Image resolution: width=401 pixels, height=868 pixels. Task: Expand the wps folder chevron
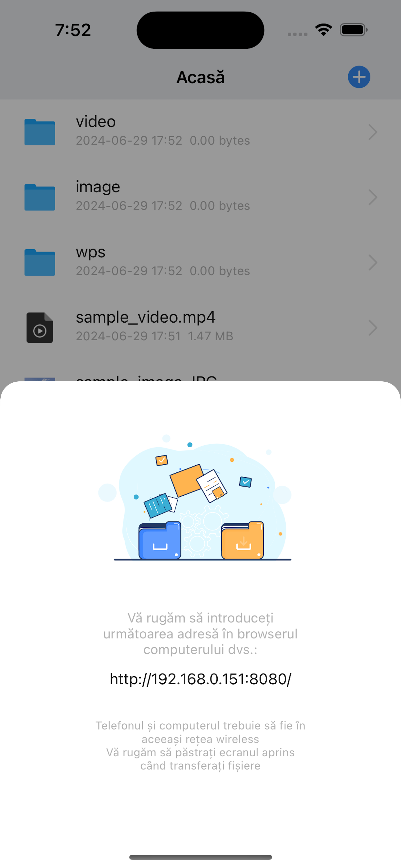372,263
